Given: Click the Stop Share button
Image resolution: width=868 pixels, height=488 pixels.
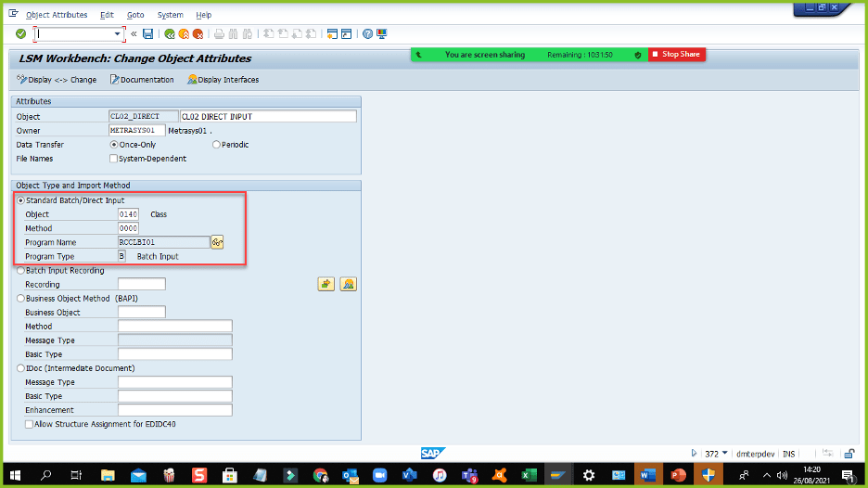Looking at the screenshot, I should click(677, 55).
